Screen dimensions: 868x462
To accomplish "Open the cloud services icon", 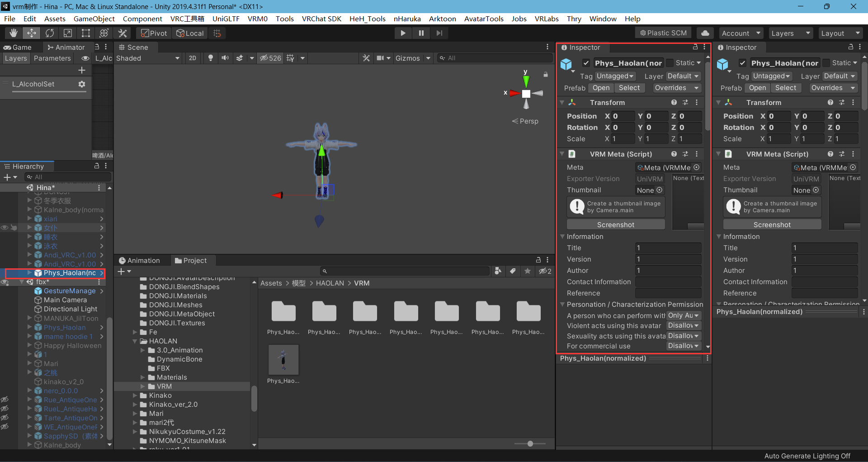I will [x=705, y=33].
